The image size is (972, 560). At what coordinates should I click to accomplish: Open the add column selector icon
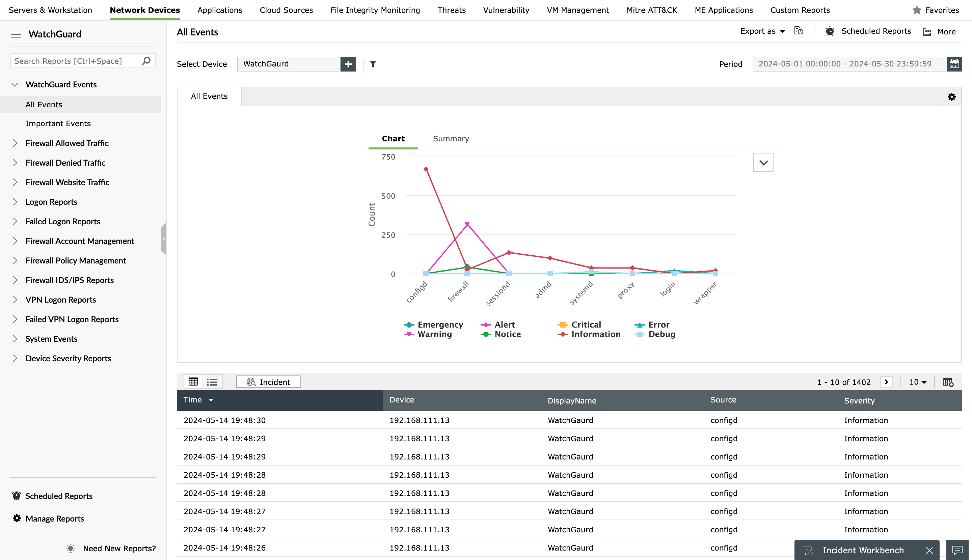click(948, 382)
